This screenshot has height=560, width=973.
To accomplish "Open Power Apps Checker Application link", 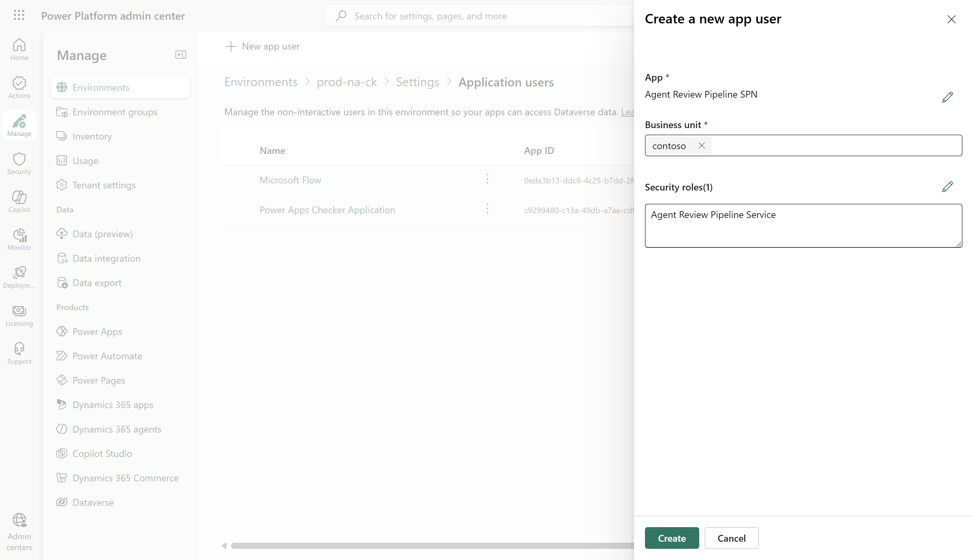I will click(x=327, y=209).
